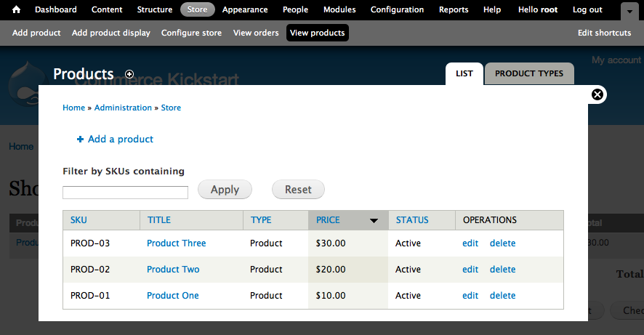The width and height of the screenshot is (644, 335).
Task: Reset the SKU filter
Action: pyautogui.click(x=298, y=190)
